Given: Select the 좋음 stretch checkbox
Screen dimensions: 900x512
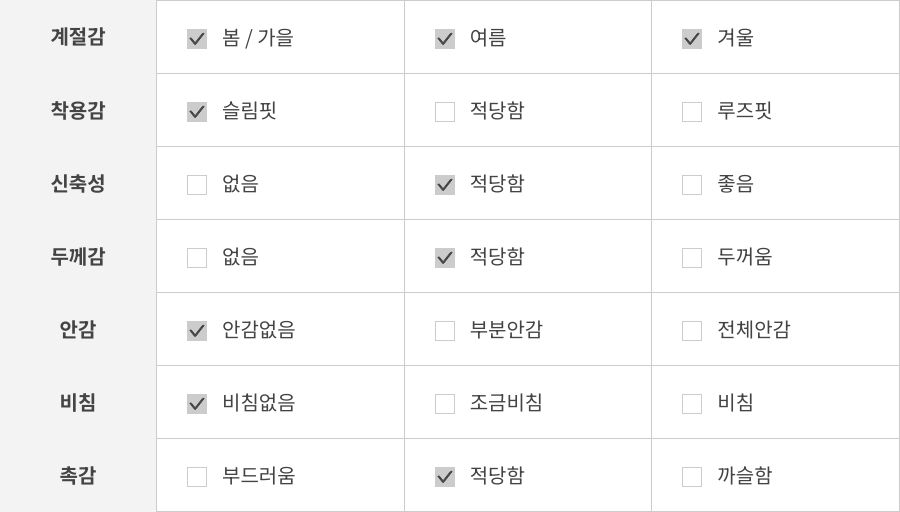Looking at the screenshot, I should click(x=692, y=185).
